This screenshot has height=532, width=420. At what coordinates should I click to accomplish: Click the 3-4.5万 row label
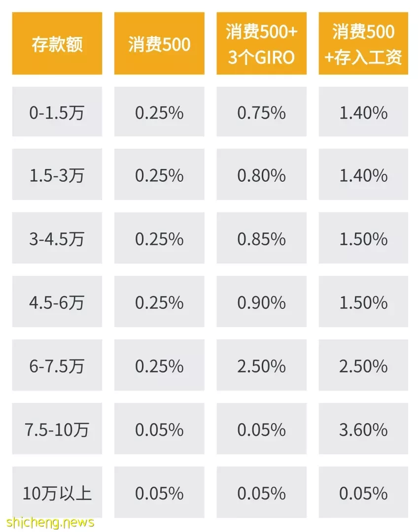coord(57,238)
